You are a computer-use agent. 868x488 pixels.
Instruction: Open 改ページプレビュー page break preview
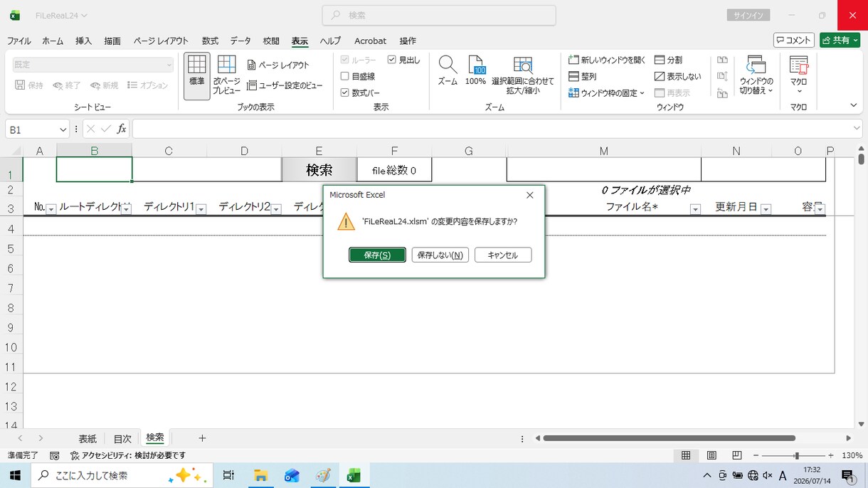point(226,75)
